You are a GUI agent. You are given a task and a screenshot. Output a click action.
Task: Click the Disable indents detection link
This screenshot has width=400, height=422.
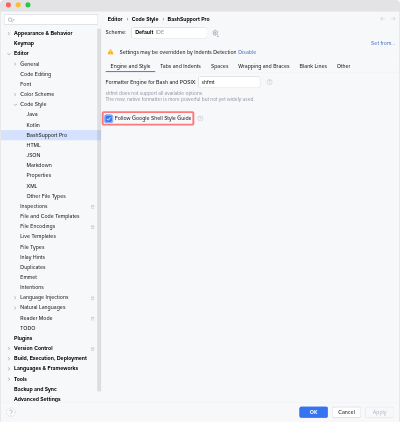[x=247, y=52]
